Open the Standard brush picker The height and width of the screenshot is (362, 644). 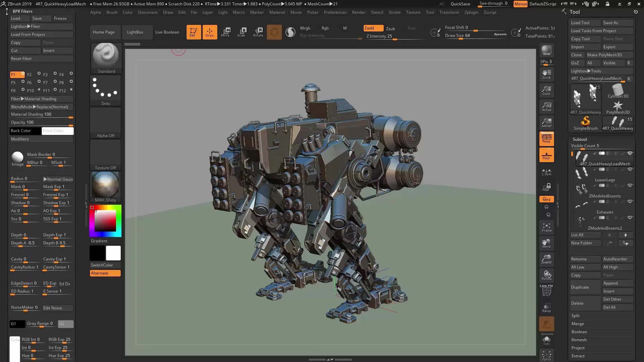click(x=106, y=58)
